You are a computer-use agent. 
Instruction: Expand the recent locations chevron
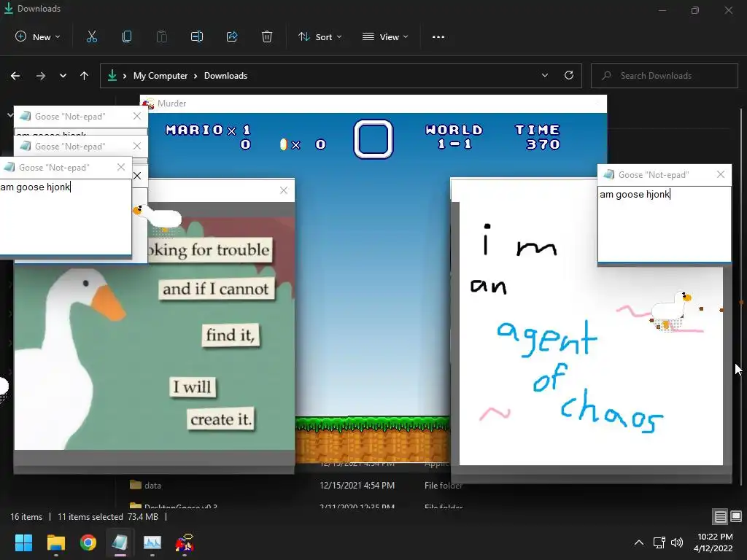tap(63, 76)
